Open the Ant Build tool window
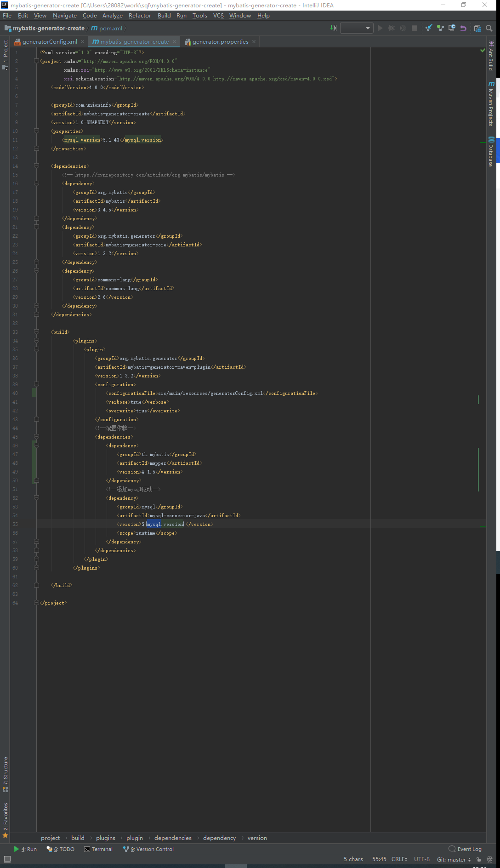The width and height of the screenshot is (500, 868). [x=491, y=56]
